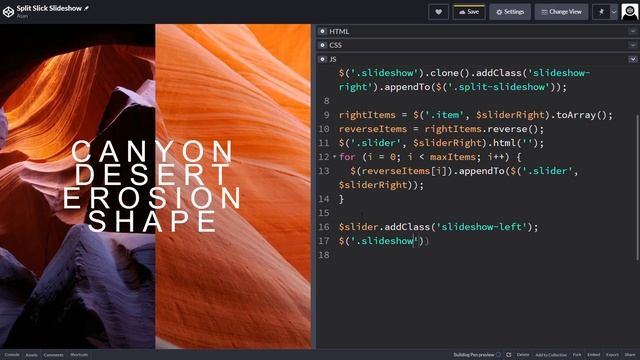Add pen to Collection
Image resolution: width=640 pixels, height=360 pixels.
(551, 355)
